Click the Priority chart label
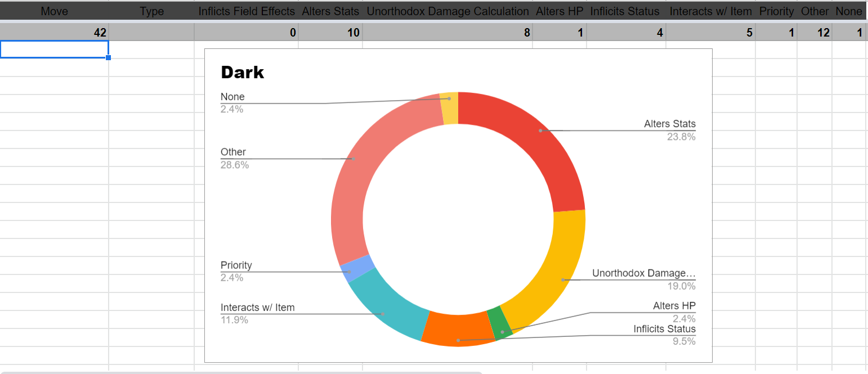 236,265
